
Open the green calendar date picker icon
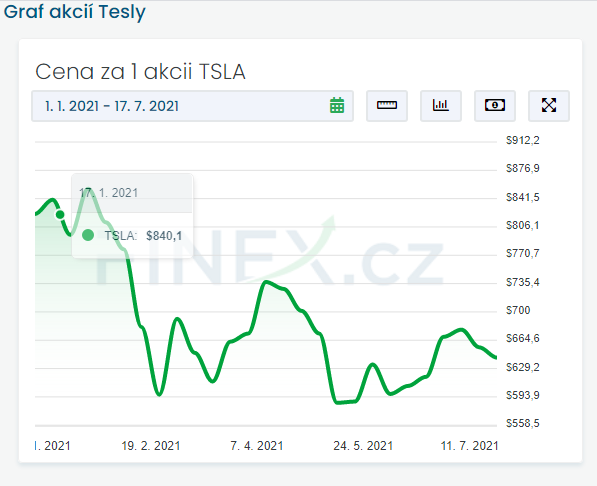[337, 106]
